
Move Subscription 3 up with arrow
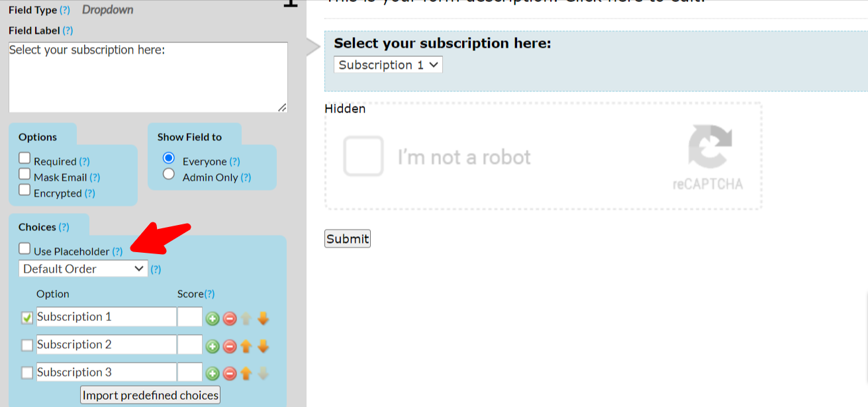(246, 374)
